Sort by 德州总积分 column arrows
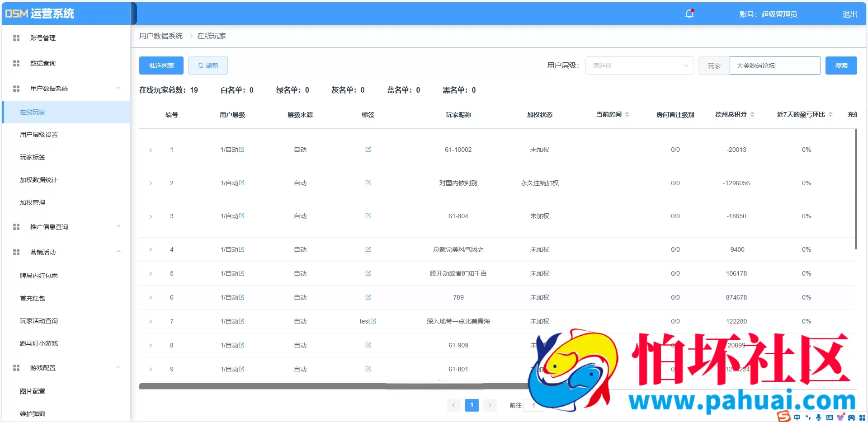868x422 pixels. 752,115
